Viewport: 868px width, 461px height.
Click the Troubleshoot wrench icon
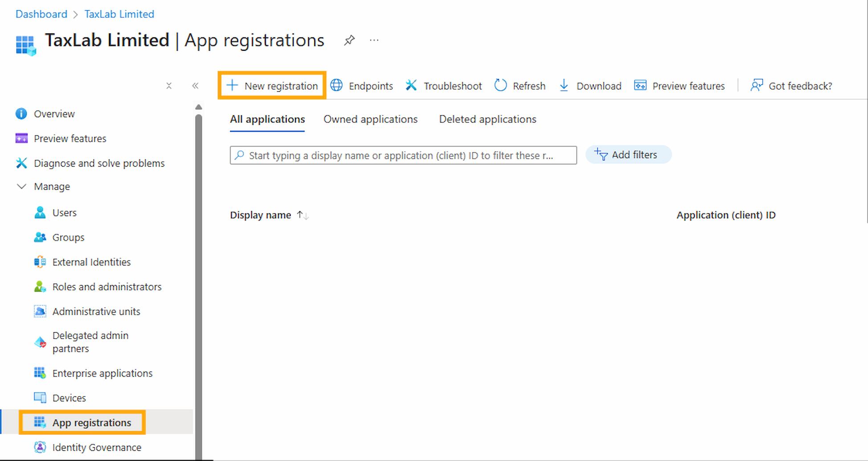click(411, 85)
